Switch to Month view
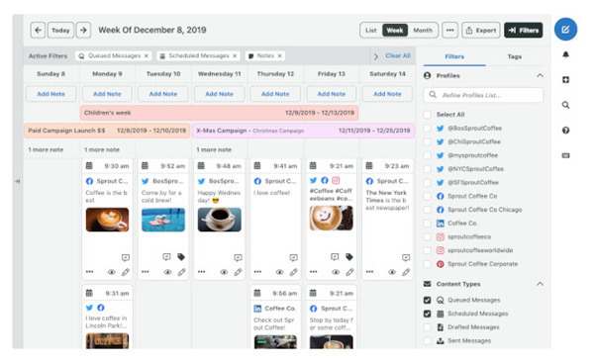Screen dimensions: 596x364 click(x=423, y=30)
